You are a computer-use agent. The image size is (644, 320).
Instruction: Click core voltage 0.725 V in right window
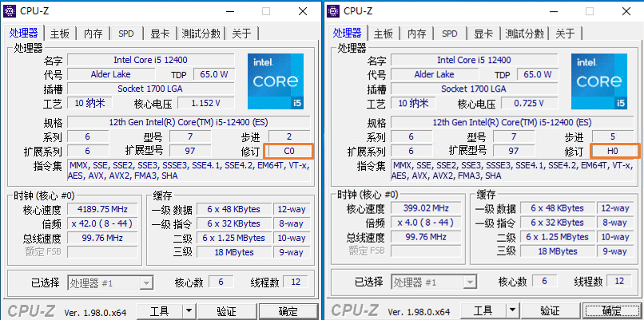[x=530, y=103]
